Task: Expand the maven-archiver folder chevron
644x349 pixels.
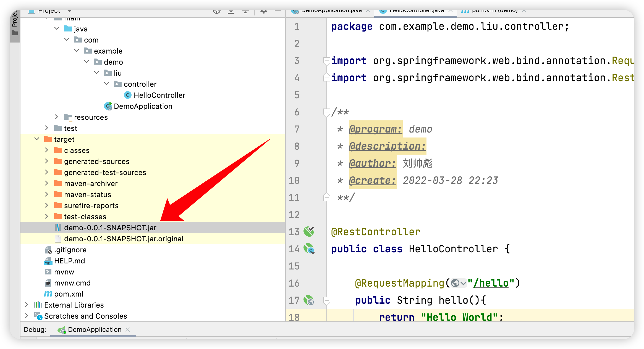Action: point(47,183)
